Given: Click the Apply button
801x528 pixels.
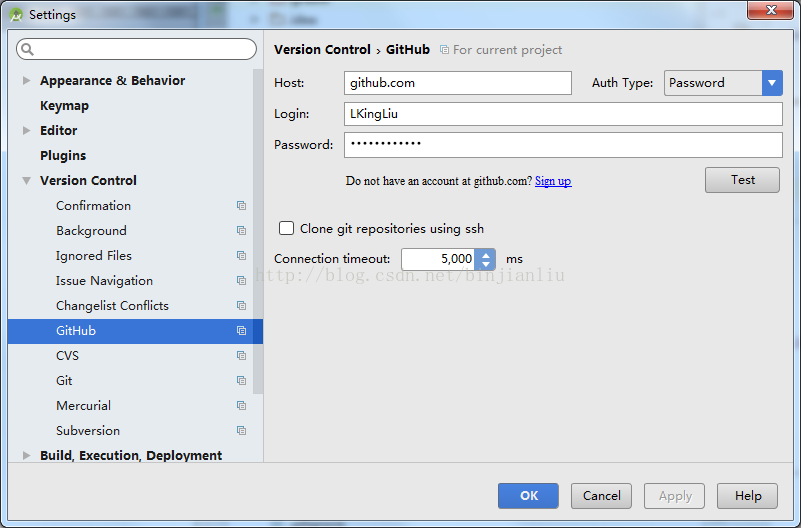Looking at the screenshot, I should point(674,495).
